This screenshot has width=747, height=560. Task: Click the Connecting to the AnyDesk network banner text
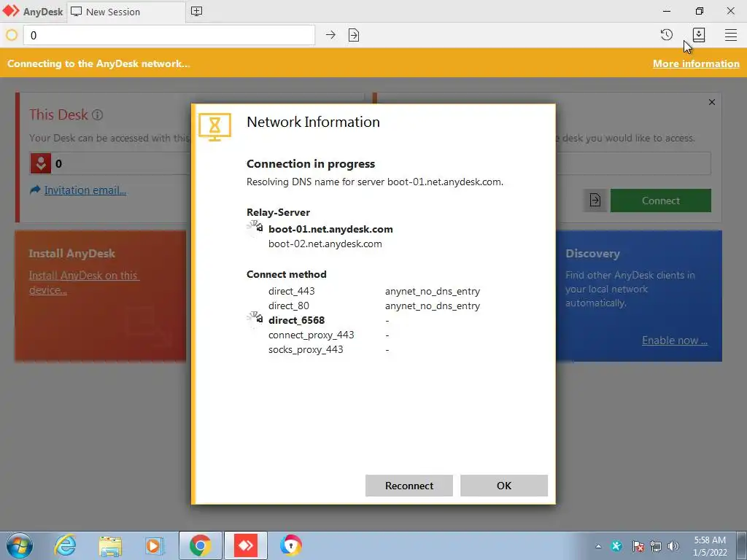coord(98,63)
